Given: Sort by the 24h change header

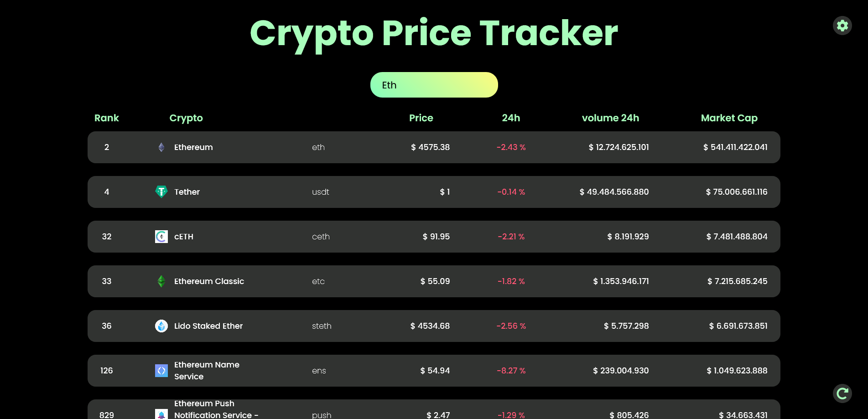Looking at the screenshot, I should coord(511,118).
